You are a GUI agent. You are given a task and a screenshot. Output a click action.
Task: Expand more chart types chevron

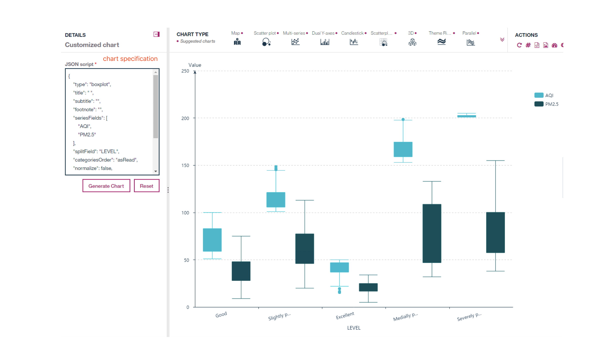[x=502, y=40]
